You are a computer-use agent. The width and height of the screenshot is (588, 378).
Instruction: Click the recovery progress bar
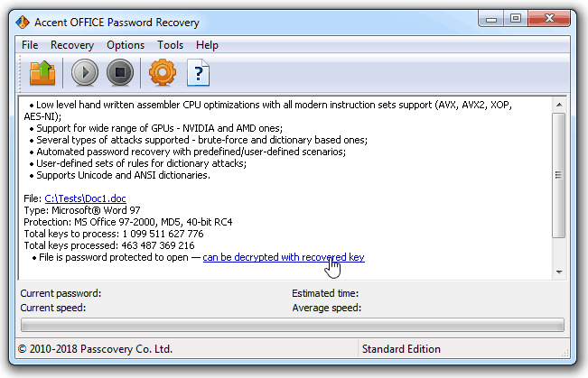point(293,325)
